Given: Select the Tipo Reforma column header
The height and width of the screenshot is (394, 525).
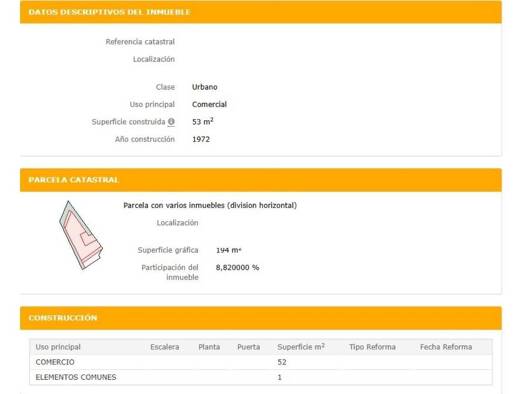Looking at the screenshot, I should tap(372, 347).
